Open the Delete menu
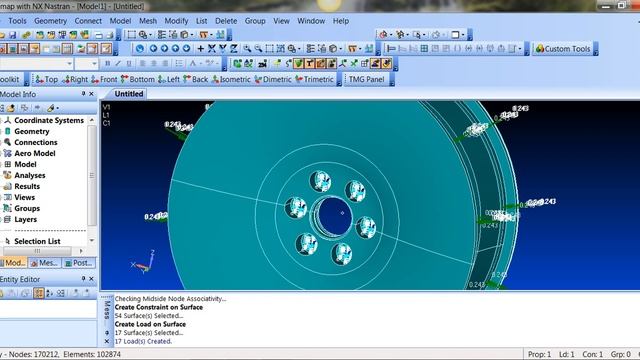 (226, 21)
